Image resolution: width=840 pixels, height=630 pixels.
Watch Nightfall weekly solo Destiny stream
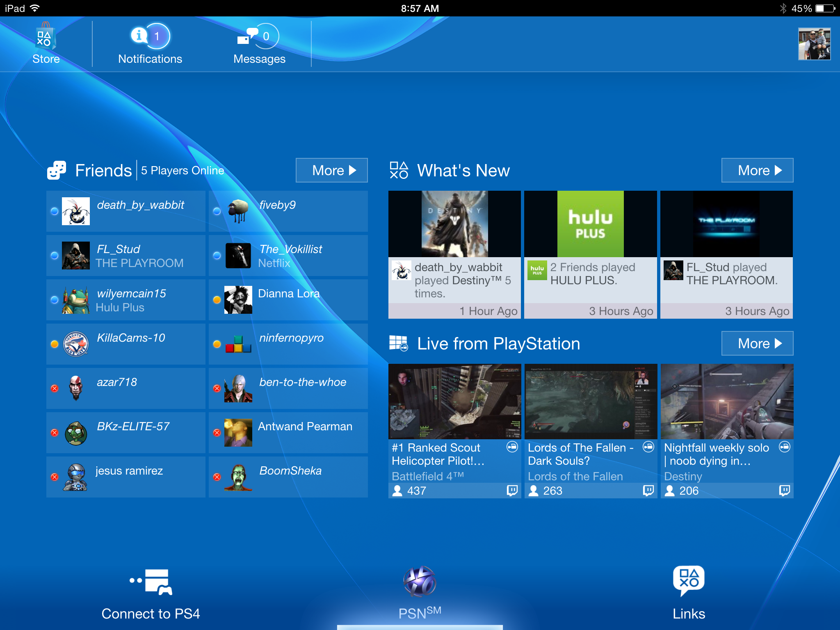point(727,402)
